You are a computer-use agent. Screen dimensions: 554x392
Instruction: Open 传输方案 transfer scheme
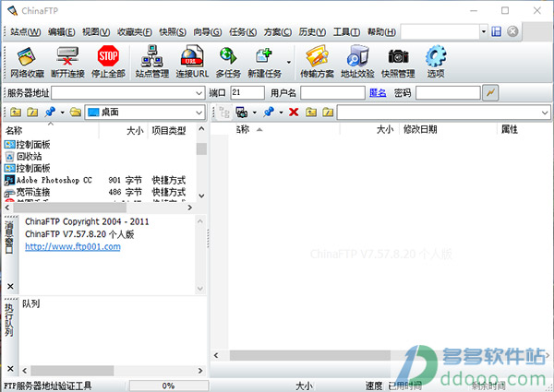pos(317,63)
